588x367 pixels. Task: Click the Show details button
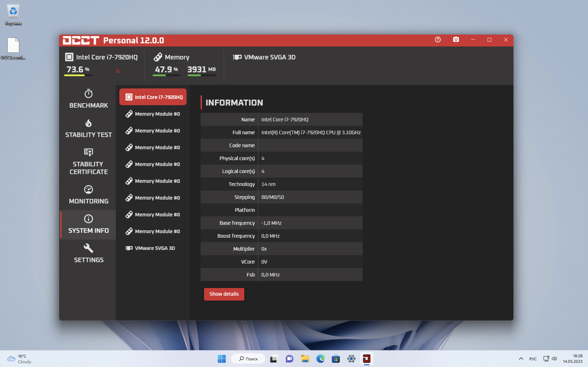point(224,294)
